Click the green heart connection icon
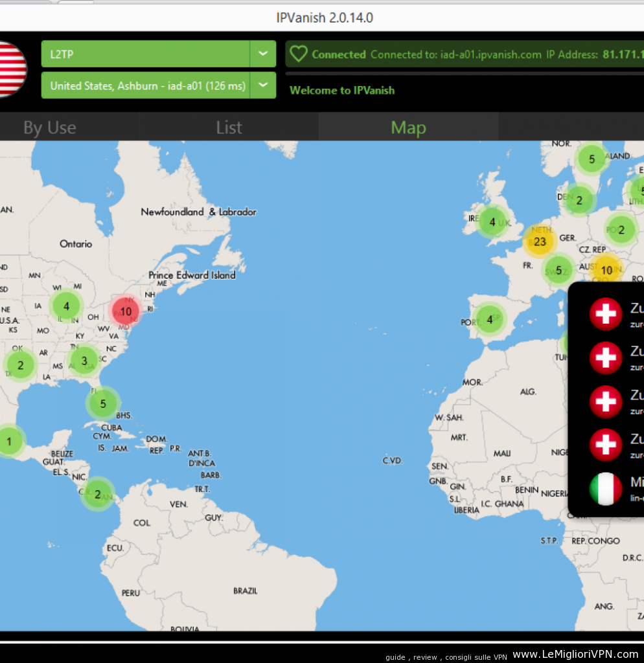The width and height of the screenshot is (644, 663). [298, 54]
